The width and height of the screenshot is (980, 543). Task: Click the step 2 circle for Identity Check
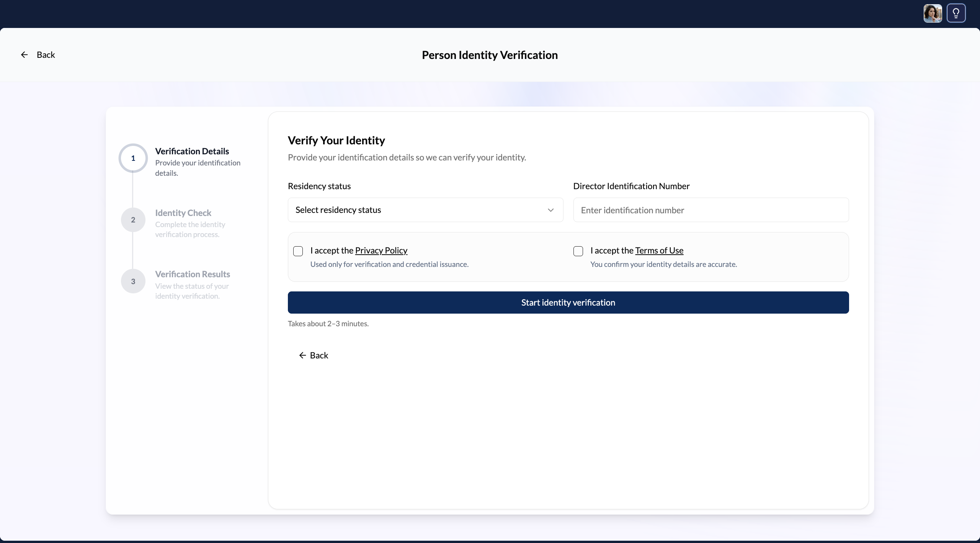(x=133, y=219)
